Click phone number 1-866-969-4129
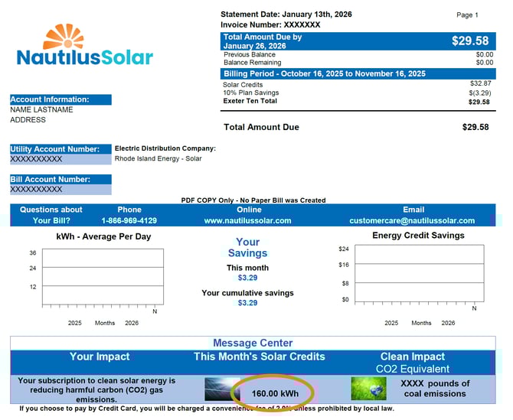Viewport: 513px width, 420px height. [129, 220]
